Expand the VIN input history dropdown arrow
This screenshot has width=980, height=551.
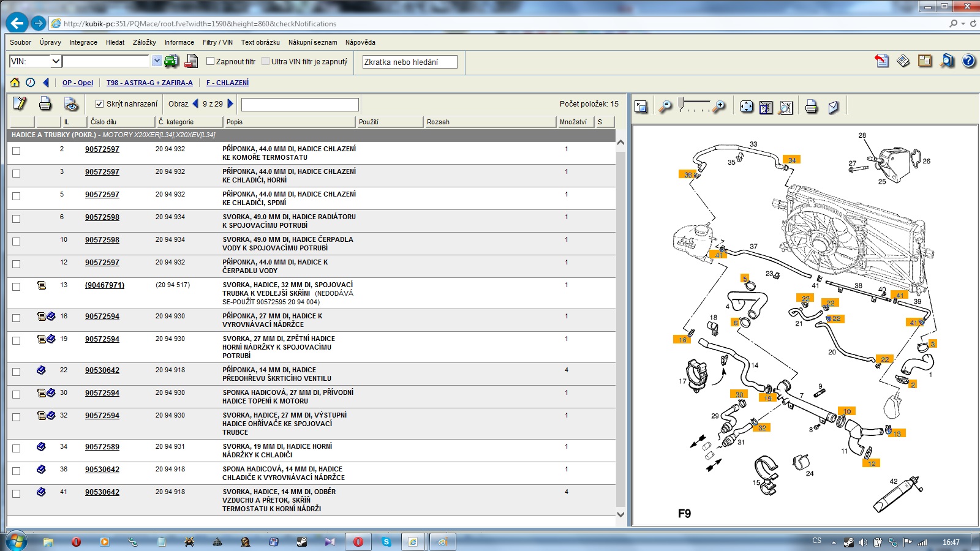(x=157, y=61)
